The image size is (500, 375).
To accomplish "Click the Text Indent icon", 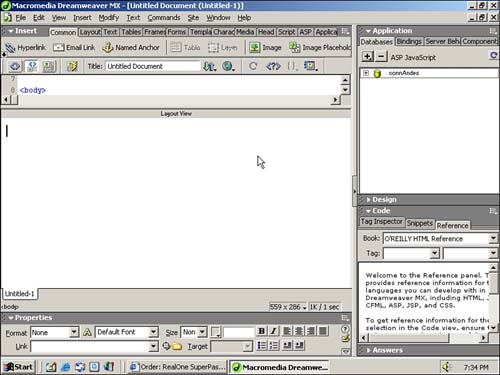I will (x=299, y=345).
